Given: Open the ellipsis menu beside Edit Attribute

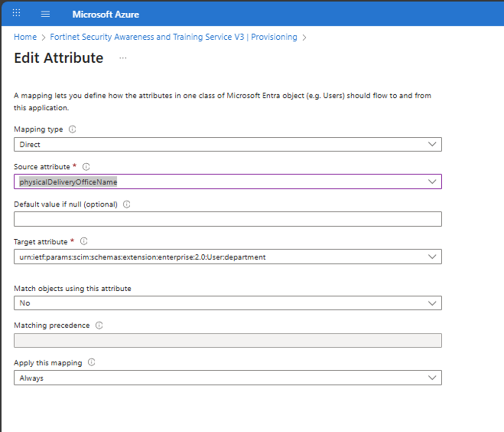Looking at the screenshot, I should coord(123,58).
